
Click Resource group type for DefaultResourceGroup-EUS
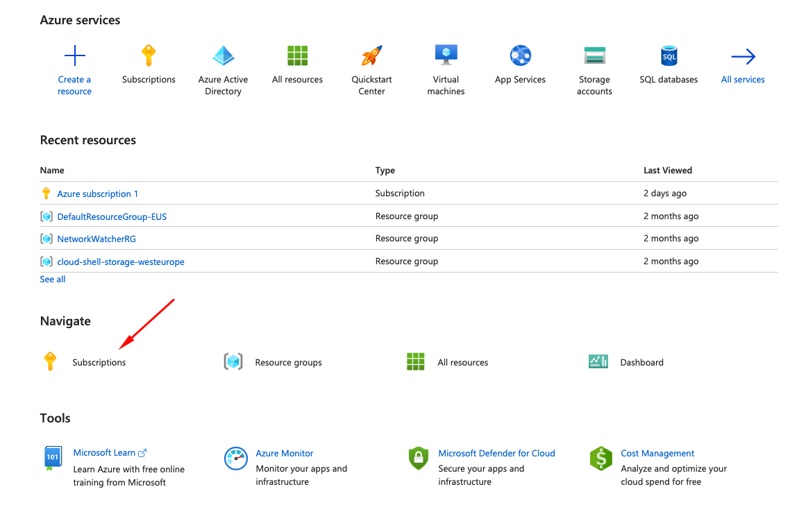[x=407, y=216]
